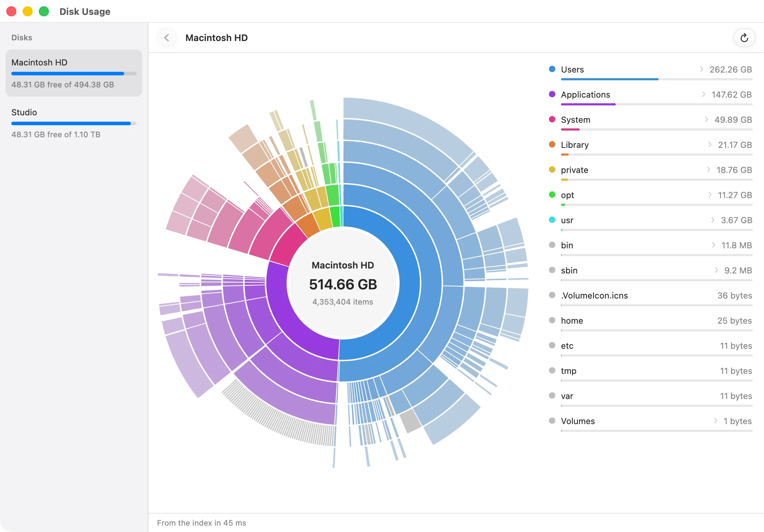The image size is (764, 532).
Task: Go back using the chevron button
Action: tap(167, 38)
